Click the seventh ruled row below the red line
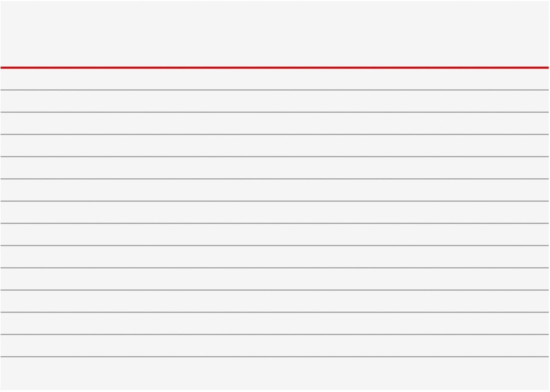The image size is (550, 392). pyautogui.click(x=275, y=212)
